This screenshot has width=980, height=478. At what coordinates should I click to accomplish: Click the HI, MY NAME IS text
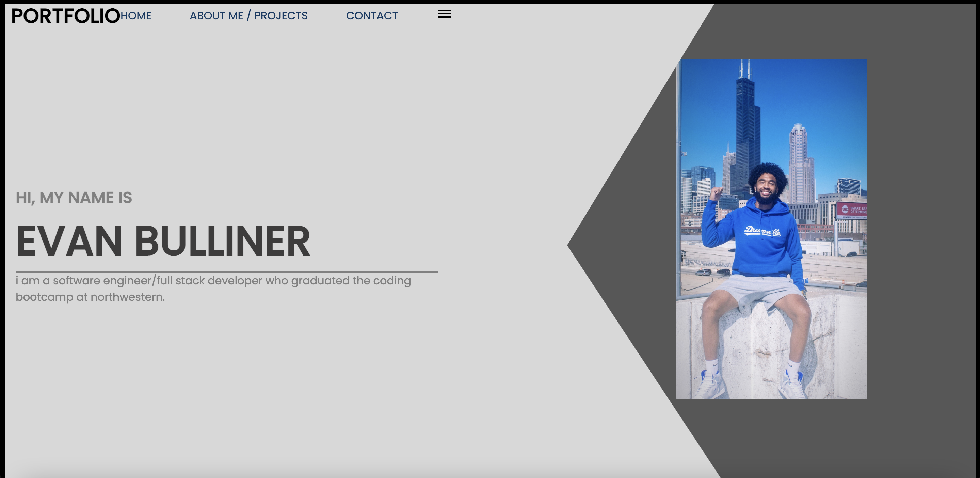click(x=74, y=198)
